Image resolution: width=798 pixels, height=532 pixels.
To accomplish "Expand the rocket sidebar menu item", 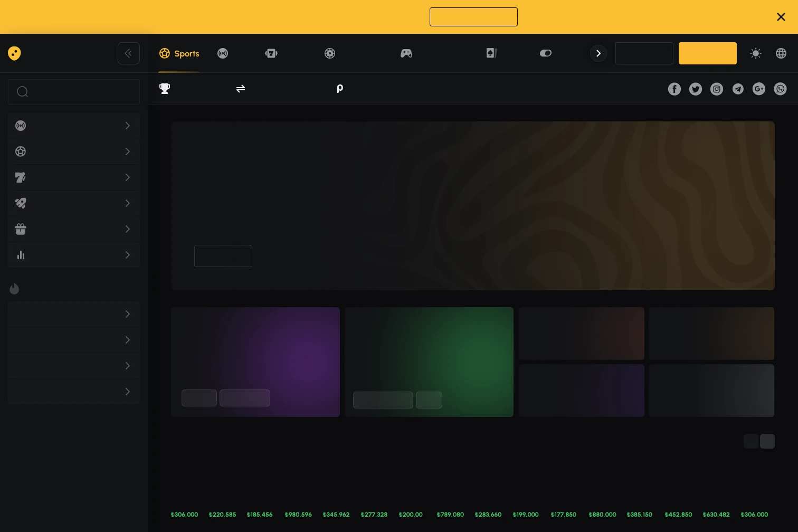I will [74, 203].
